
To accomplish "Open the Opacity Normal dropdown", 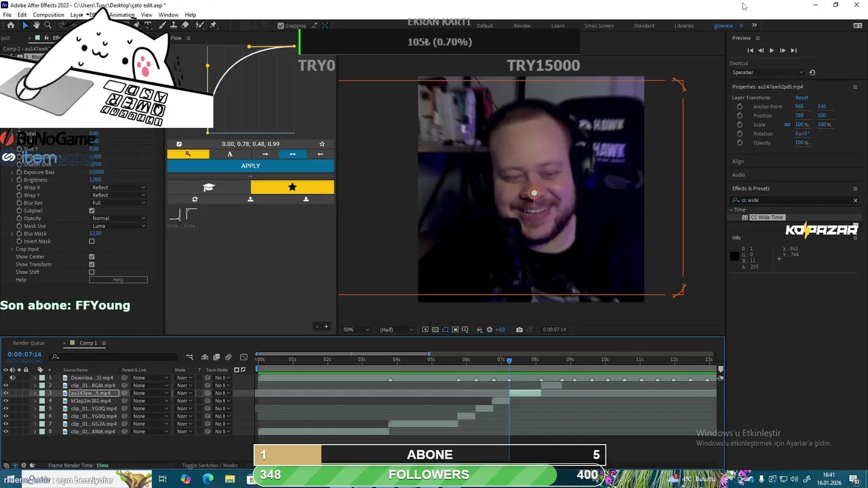I will (118, 218).
